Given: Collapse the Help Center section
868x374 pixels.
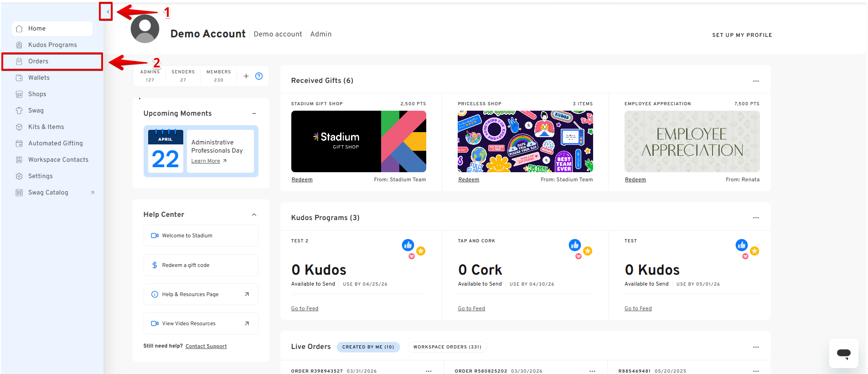Looking at the screenshot, I should [254, 215].
